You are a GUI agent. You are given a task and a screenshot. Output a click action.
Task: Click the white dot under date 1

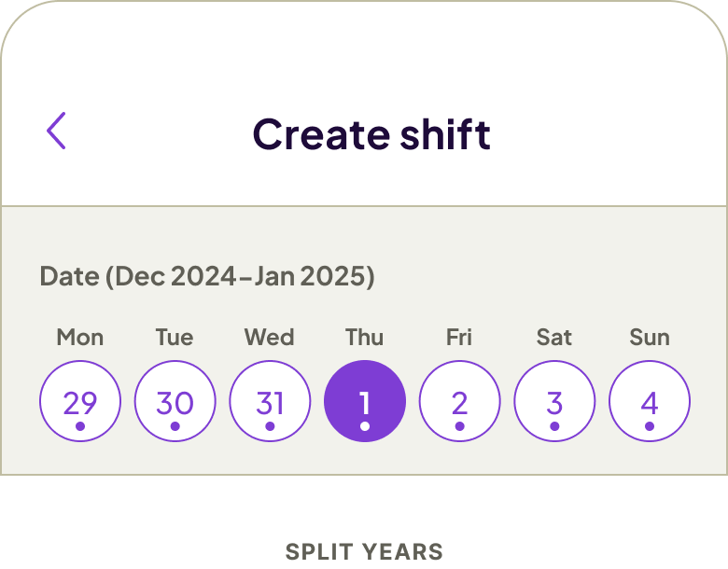(x=365, y=426)
